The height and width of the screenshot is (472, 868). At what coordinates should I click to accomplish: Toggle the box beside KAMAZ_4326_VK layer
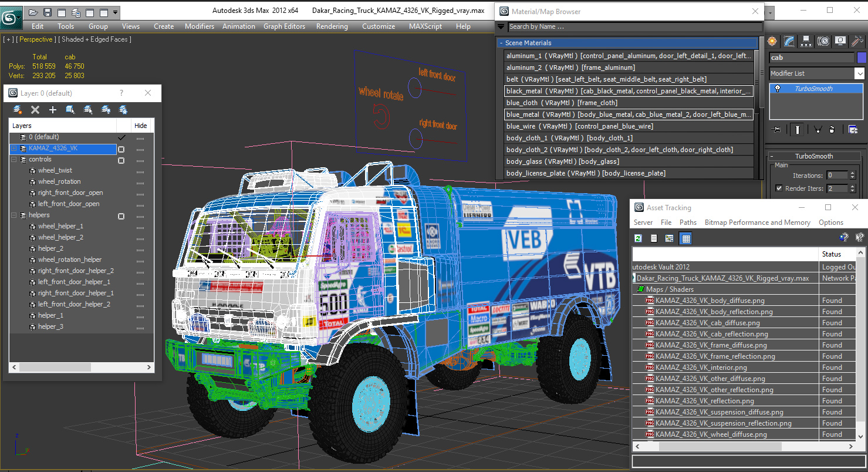(121, 149)
